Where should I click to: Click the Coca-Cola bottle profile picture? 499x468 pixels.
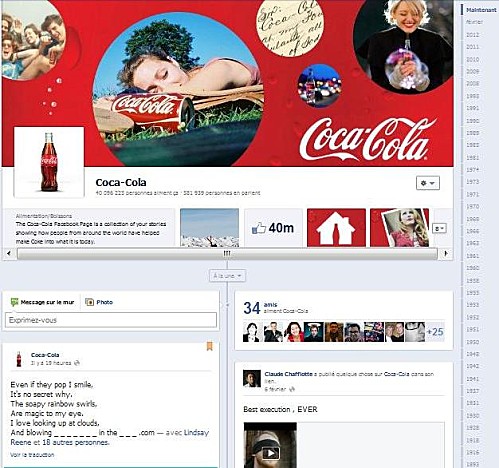[x=49, y=162]
